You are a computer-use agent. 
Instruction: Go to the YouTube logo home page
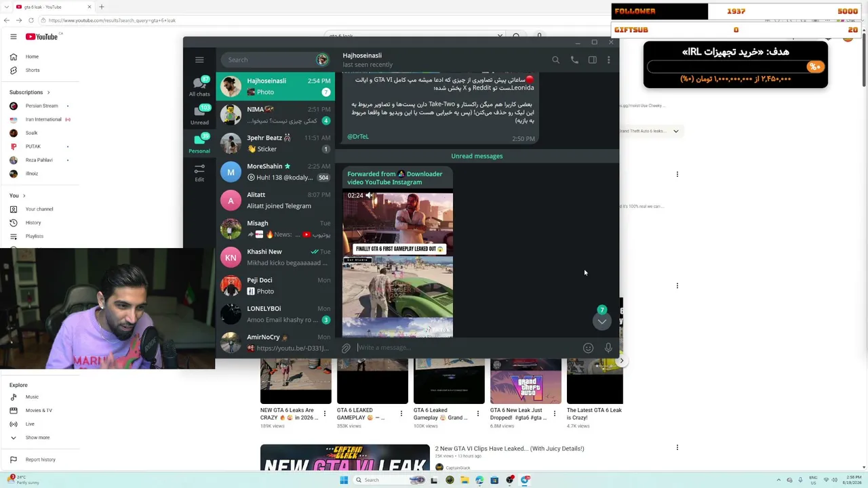pyautogui.click(x=42, y=37)
